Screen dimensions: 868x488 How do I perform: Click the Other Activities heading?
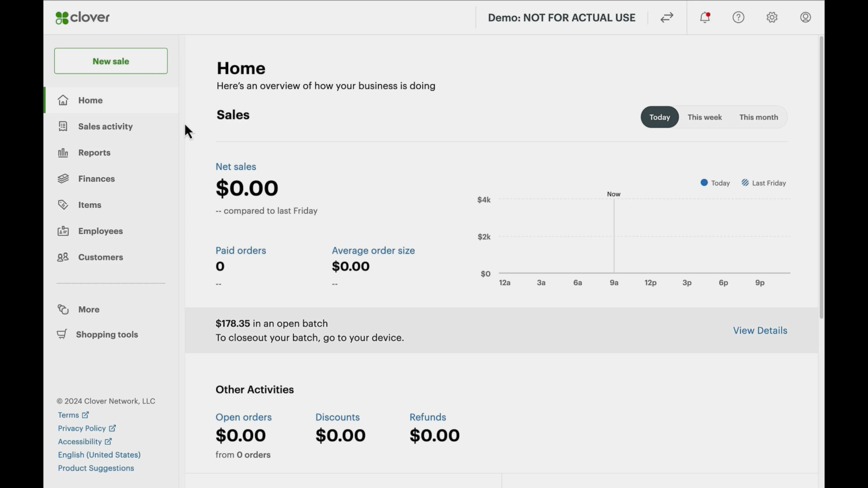tap(255, 389)
